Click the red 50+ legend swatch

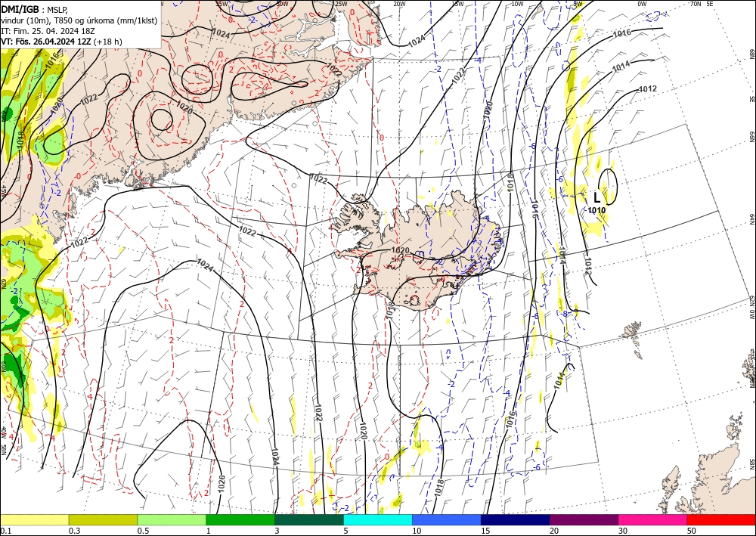(721, 519)
